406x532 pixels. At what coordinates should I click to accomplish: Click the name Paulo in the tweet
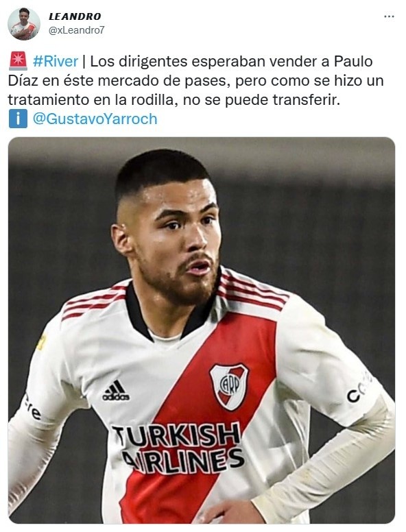click(x=353, y=62)
